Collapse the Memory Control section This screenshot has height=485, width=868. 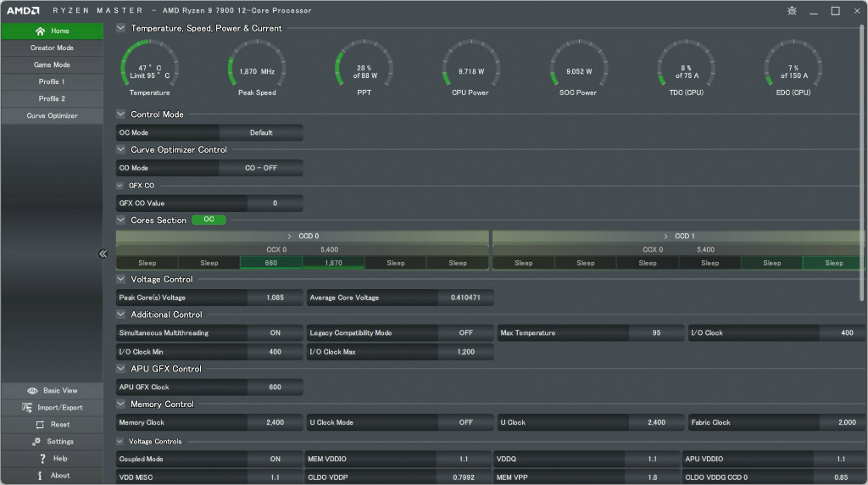120,404
